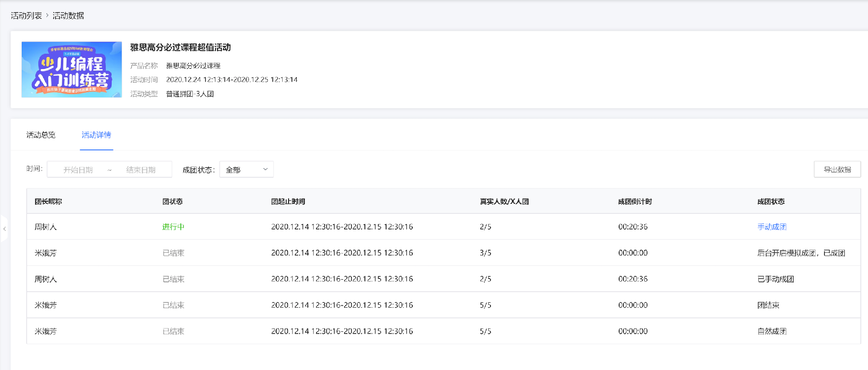Expand the collapsed left sidebar arrow
This screenshot has width=868, height=370.
pyautogui.click(x=4, y=229)
